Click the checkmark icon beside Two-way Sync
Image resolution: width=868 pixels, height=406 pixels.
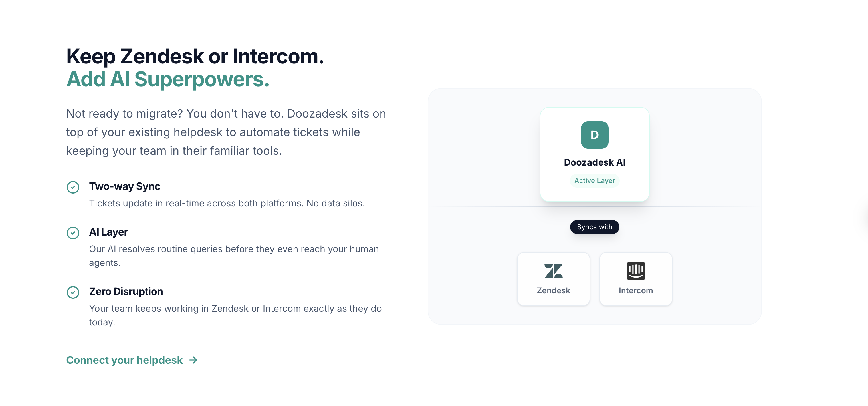[73, 187]
